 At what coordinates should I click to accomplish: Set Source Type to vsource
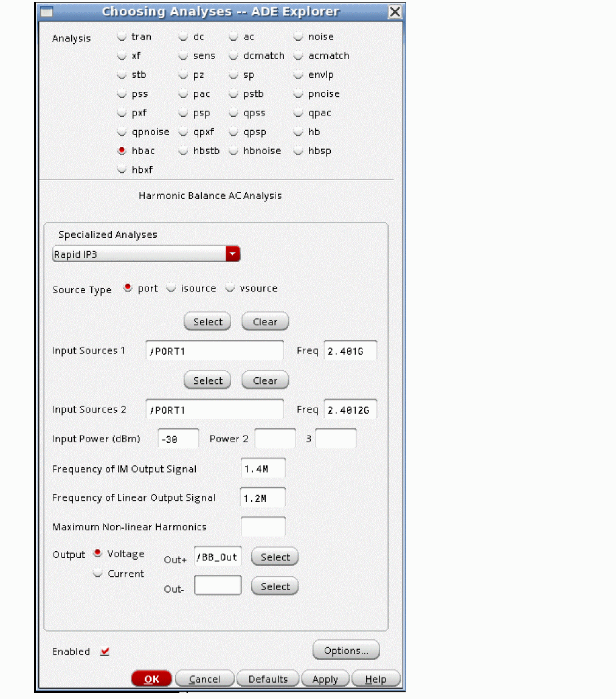pos(230,288)
